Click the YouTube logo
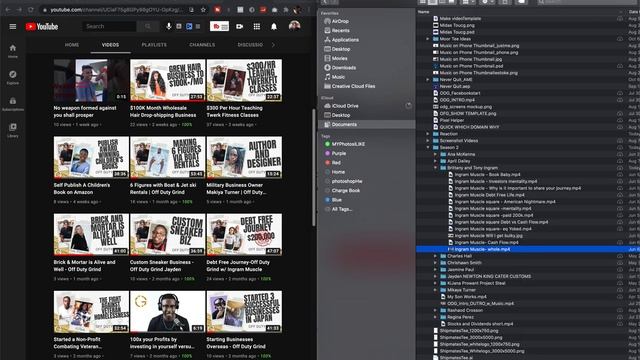This screenshot has width=640, height=360. point(42,27)
